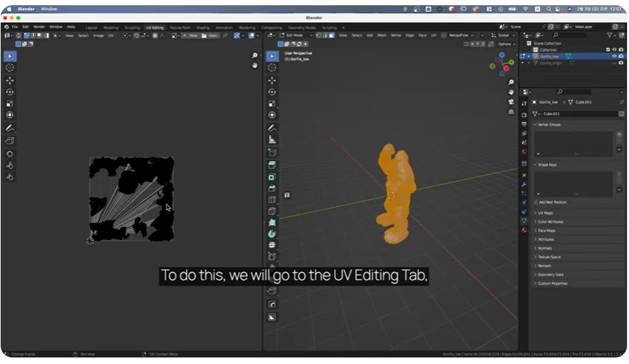Show the hidden Gorilla_origin object
The image size is (629, 364).
614,63
